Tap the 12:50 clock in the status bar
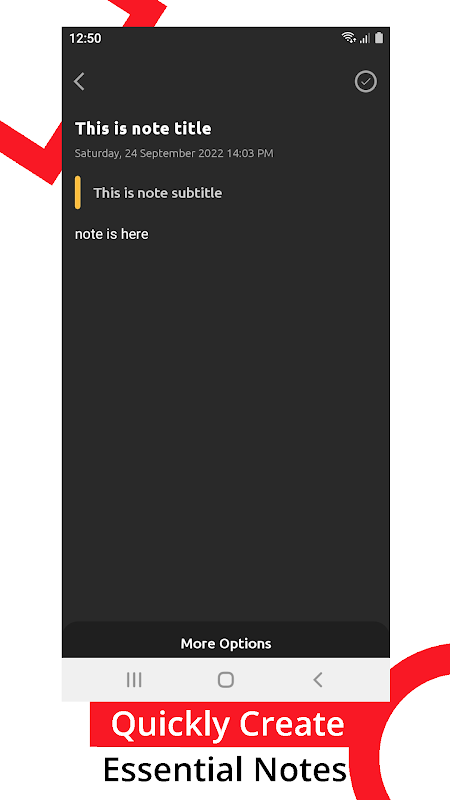 pos(85,38)
